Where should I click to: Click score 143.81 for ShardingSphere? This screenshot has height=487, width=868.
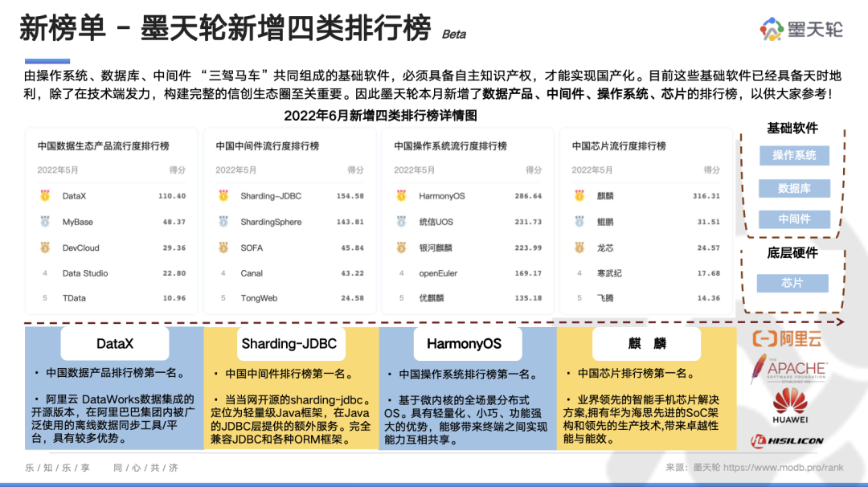[x=350, y=222]
